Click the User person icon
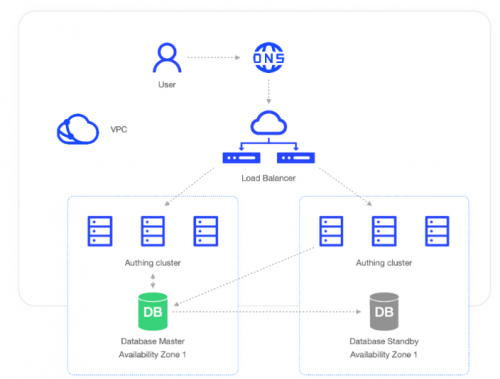500x379 pixels. pos(167,58)
